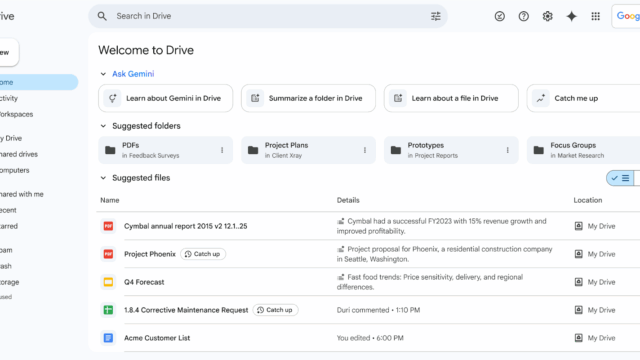Click My Drive location icon in Q4 Forecast row
Viewport: 640px width, 360px height.
click(x=578, y=282)
